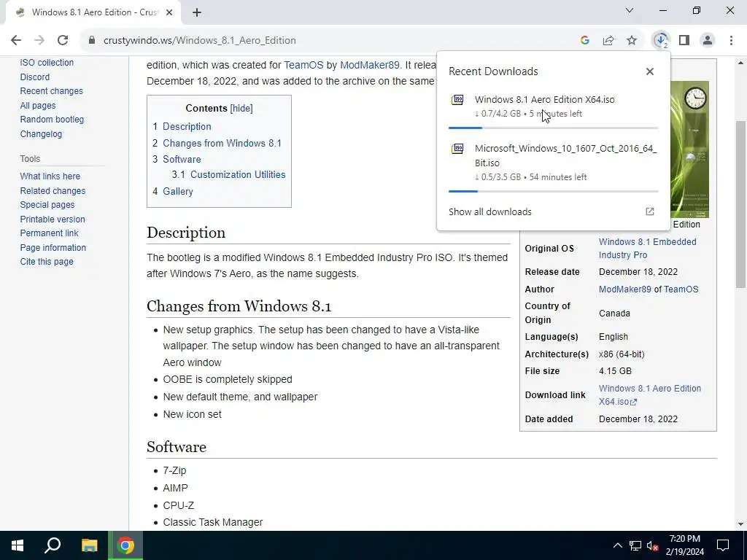Screen dimensions: 747x560
Task: Go back to the previous page
Action: pyautogui.click(x=16, y=41)
